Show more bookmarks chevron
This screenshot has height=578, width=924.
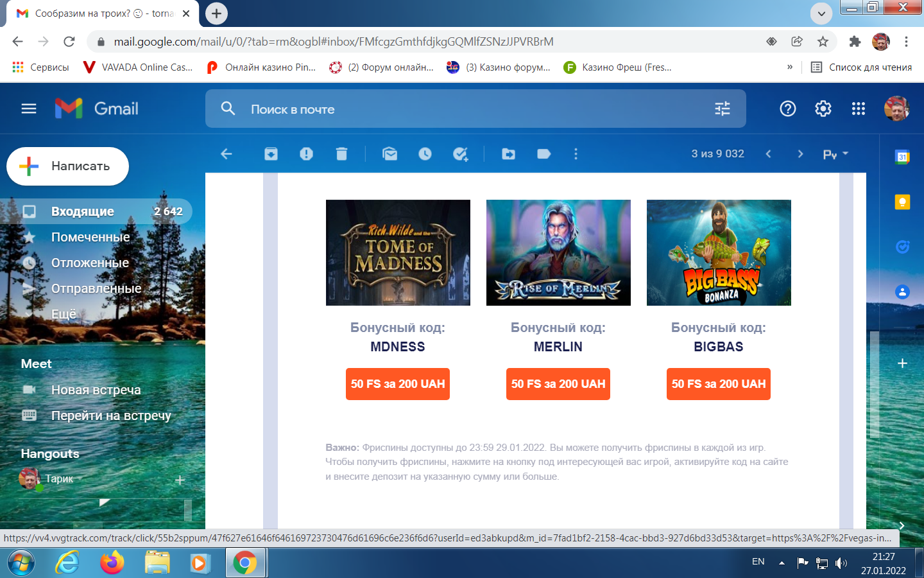[x=790, y=67]
